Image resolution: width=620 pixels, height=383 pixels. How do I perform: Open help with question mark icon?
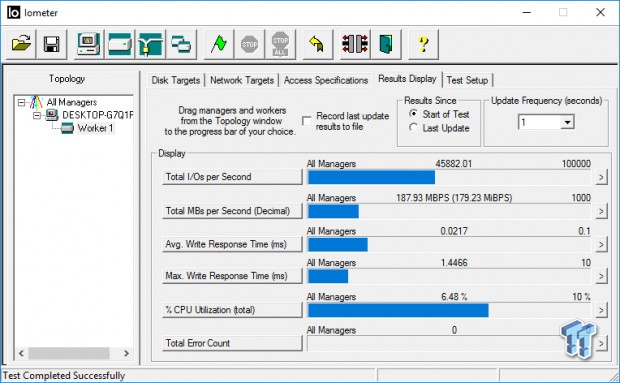(x=423, y=44)
